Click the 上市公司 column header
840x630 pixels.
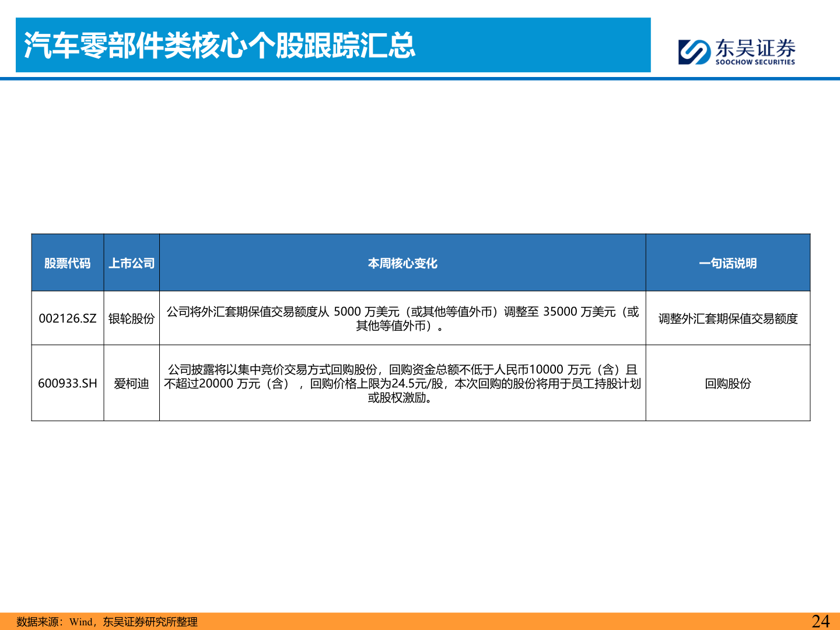132,263
